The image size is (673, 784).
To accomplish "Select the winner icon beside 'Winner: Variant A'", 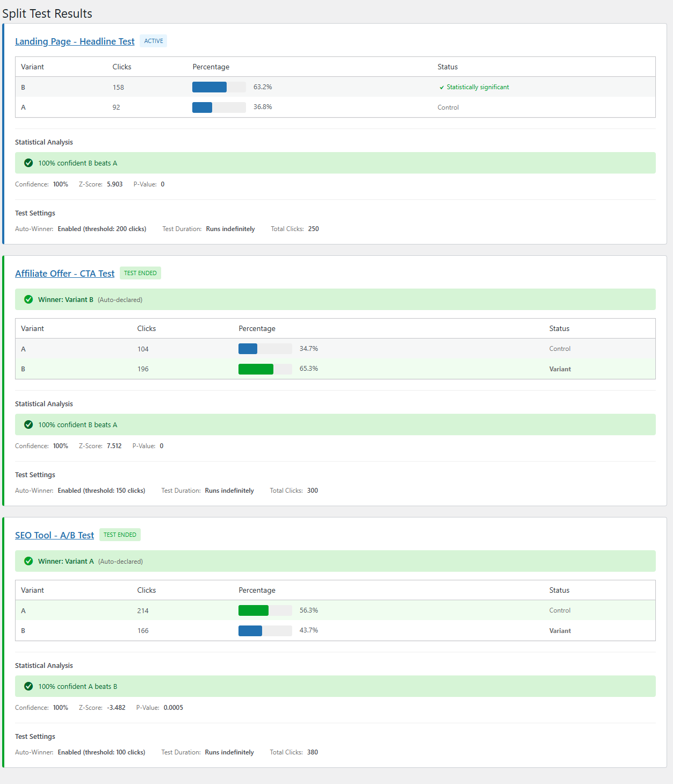I will pyautogui.click(x=28, y=561).
